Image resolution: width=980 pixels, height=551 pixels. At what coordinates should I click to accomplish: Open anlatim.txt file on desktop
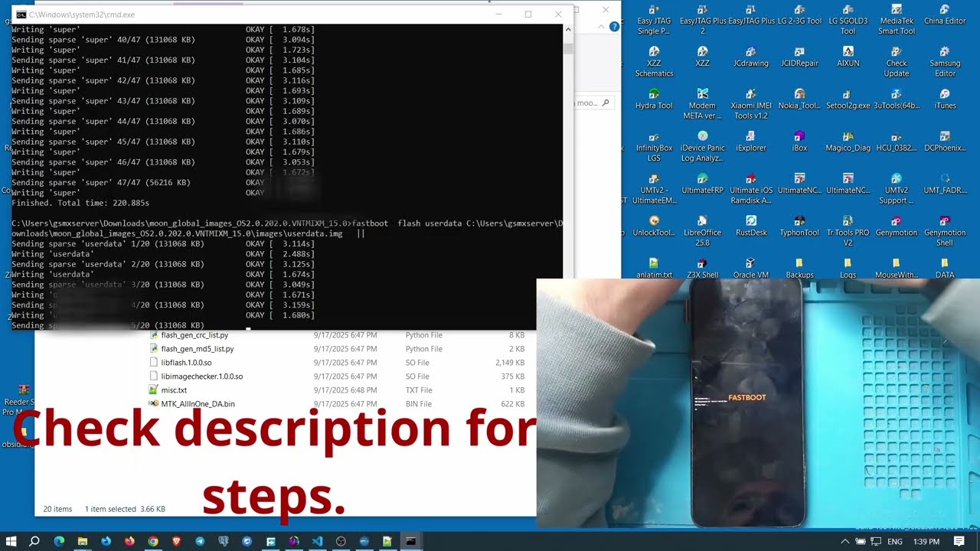tap(654, 269)
